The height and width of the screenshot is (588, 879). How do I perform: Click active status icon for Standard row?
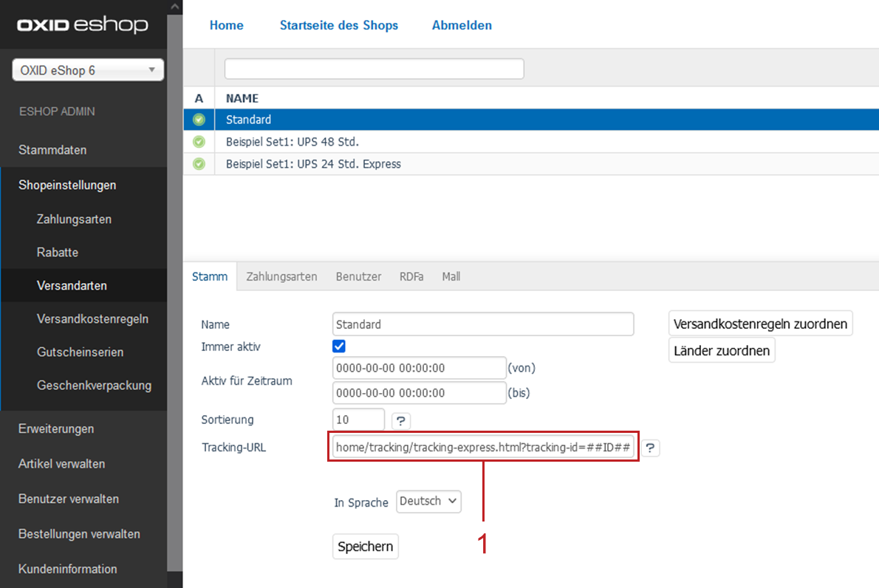pos(199,120)
